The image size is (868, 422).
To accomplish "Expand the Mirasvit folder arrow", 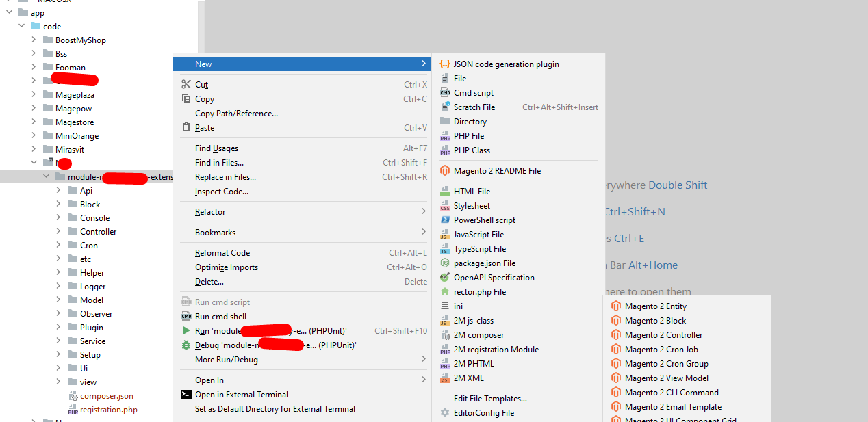I will [34, 149].
